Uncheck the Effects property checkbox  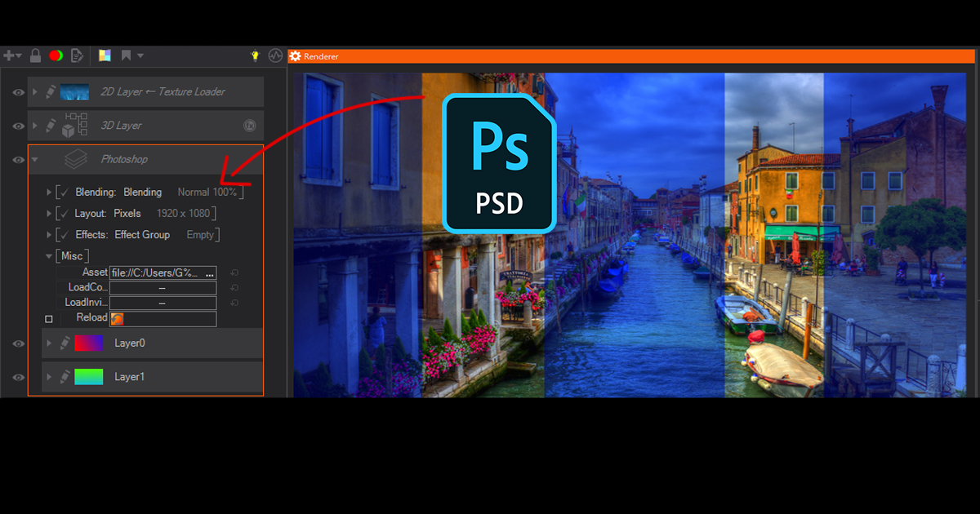coord(62,234)
